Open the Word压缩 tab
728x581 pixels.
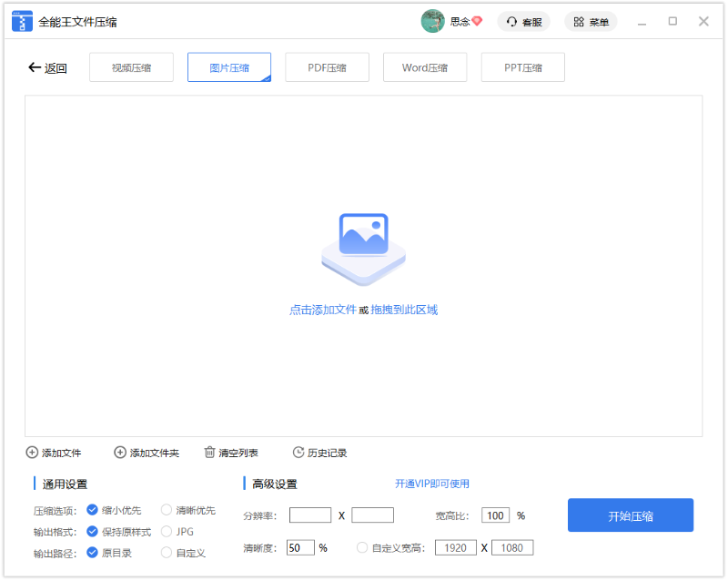pyautogui.click(x=425, y=67)
